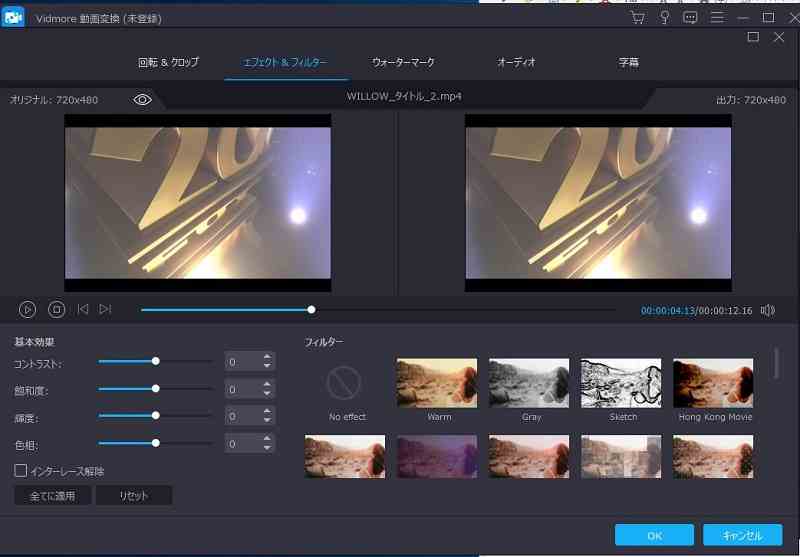Toggle the original preview eye icon
Viewport: 800px width, 557px height.
point(142,100)
